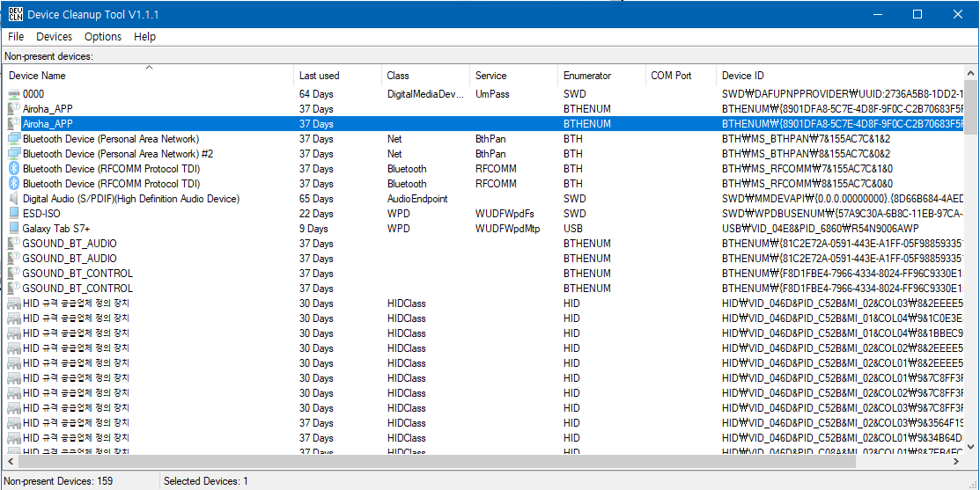Sort by Last used column header

coord(337,76)
